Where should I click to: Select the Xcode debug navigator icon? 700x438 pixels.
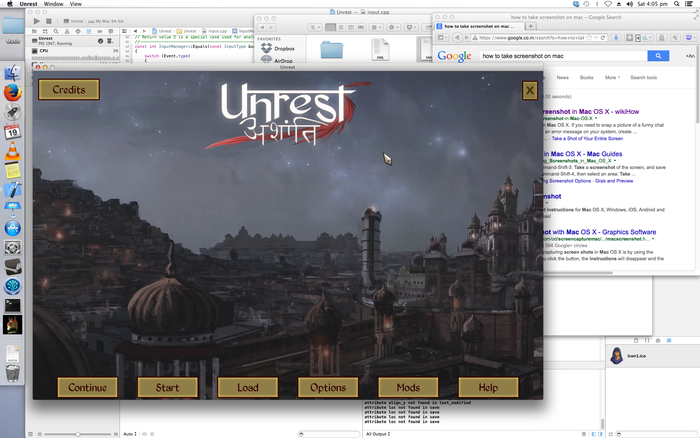click(89, 31)
